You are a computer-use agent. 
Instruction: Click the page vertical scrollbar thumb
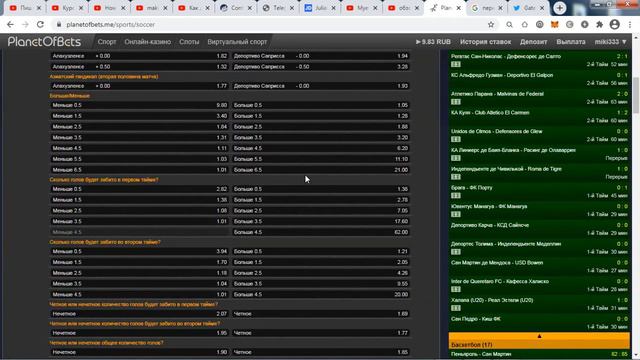pos(636,95)
